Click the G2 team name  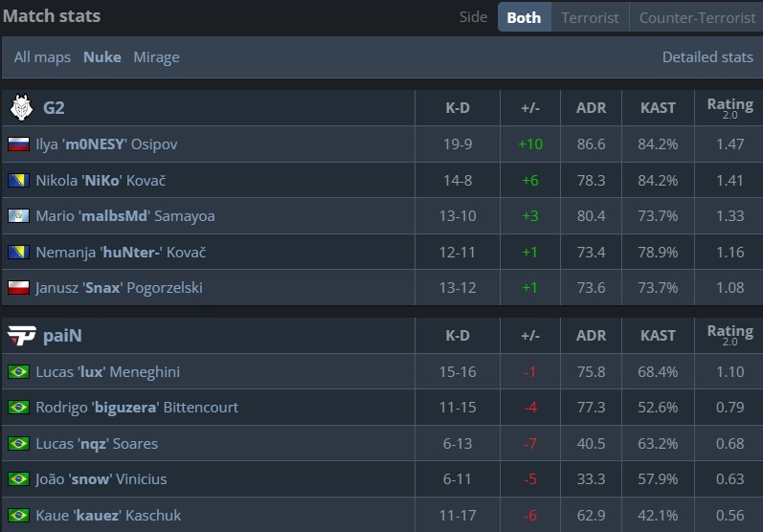pyautogui.click(x=54, y=108)
